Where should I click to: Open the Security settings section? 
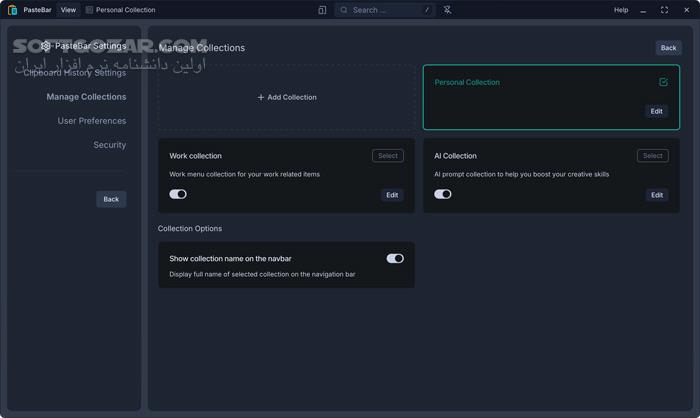point(109,145)
